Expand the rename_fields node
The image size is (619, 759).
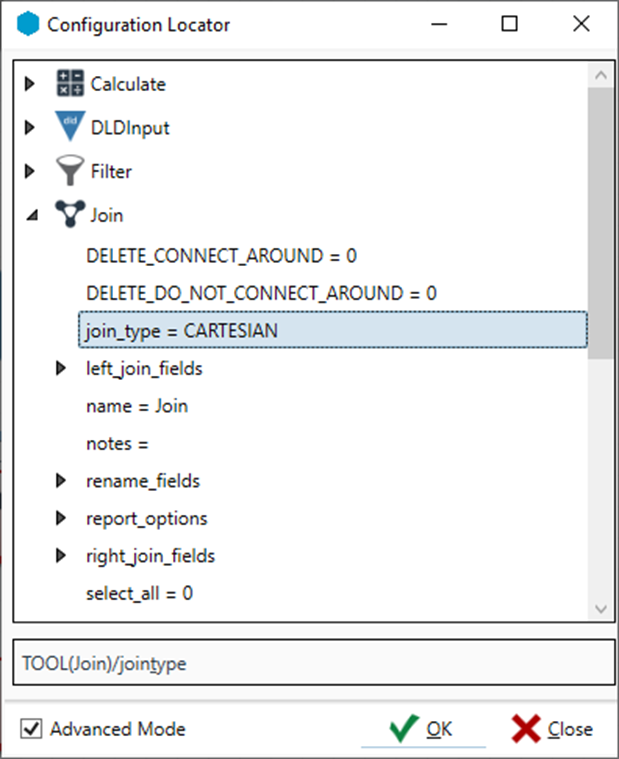pos(62,481)
